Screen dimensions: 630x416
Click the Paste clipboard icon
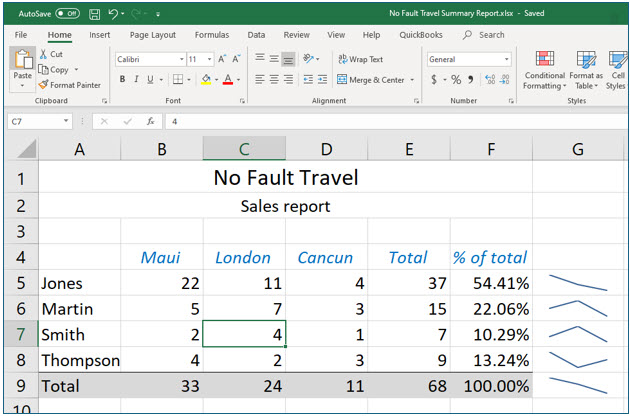pyautogui.click(x=23, y=59)
